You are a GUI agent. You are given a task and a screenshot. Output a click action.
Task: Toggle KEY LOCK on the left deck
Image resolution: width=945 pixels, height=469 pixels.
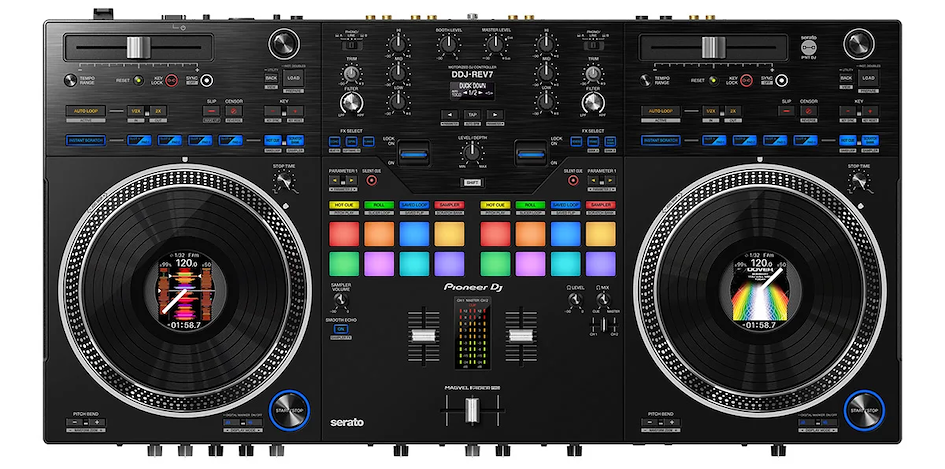click(172, 80)
